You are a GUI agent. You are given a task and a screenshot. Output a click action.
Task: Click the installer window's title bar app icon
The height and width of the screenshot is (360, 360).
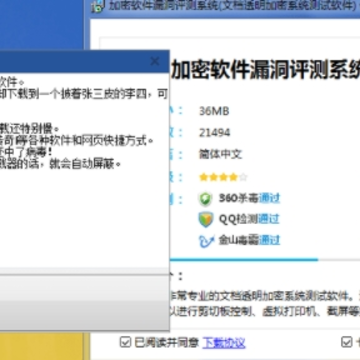pyautogui.click(x=97, y=7)
